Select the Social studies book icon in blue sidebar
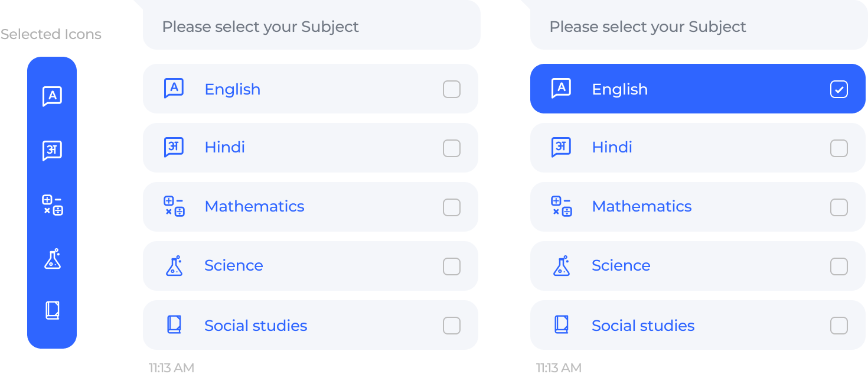 53,310
